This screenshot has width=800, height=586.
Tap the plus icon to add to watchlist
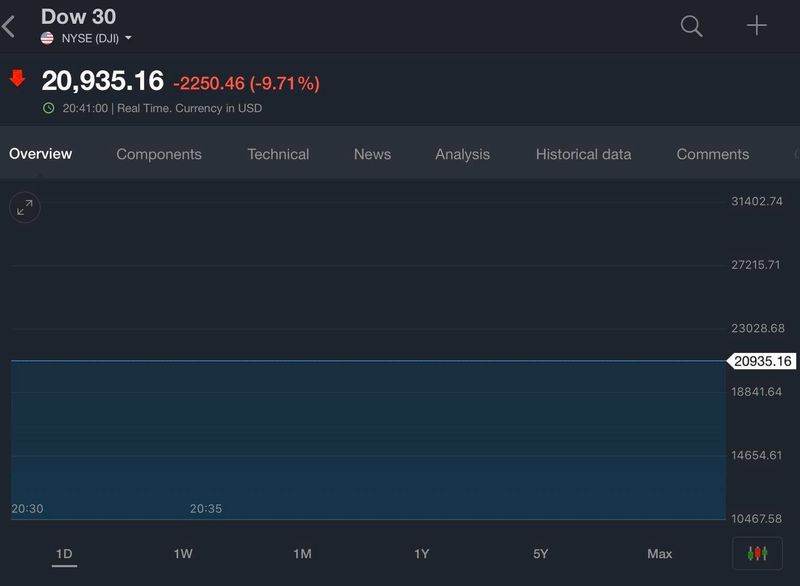click(x=757, y=26)
